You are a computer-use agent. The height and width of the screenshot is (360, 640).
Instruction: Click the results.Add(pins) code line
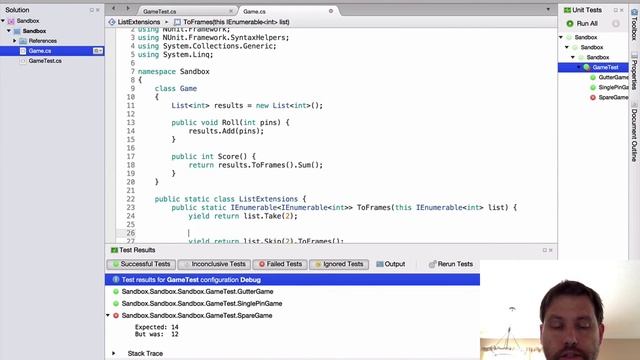tap(226, 131)
